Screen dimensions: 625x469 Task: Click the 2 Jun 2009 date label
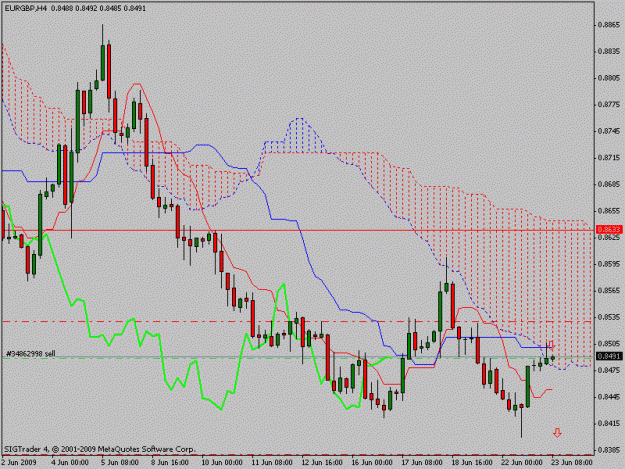click(x=19, y=463)
